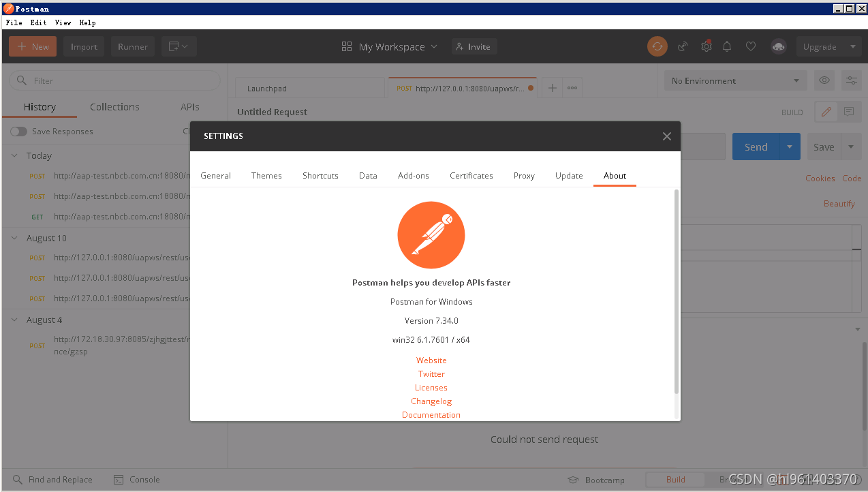Viewport: 868px width, 492px height.
Task: Open the Changelog link
Action: coord(431,401)
